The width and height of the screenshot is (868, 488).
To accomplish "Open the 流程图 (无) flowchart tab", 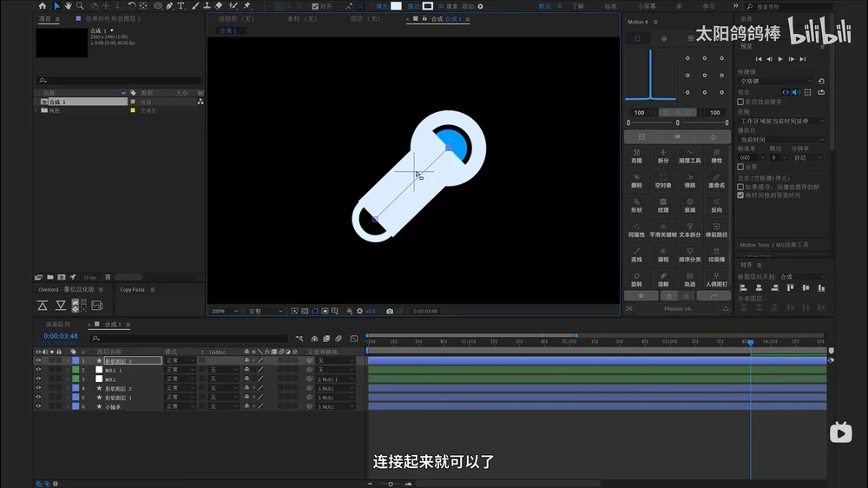I will (x=236, y=19).
